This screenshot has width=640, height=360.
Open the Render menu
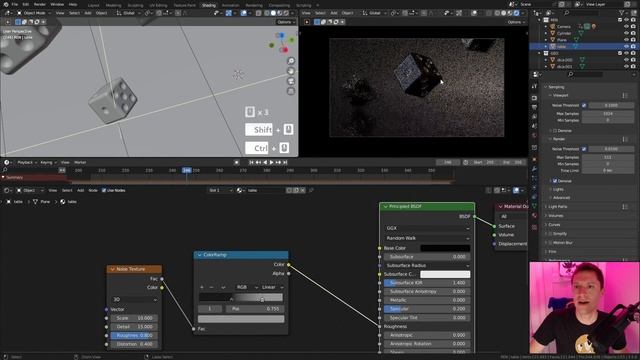click(40, 4)
